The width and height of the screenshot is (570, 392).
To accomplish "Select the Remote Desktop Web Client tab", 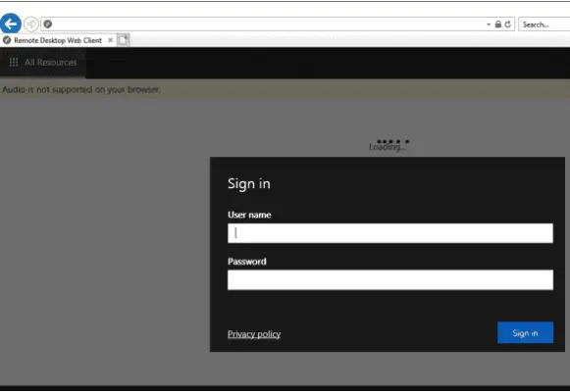I will coord(58,40).
